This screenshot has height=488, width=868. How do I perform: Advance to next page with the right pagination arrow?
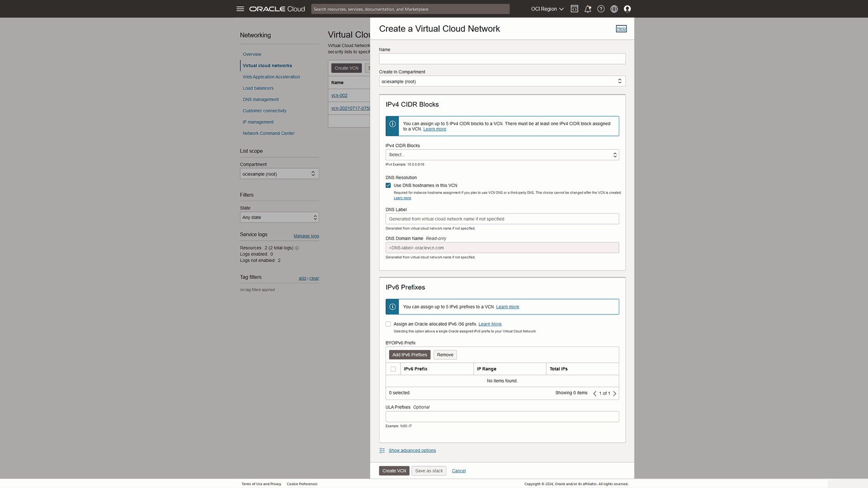coord(614,393)
